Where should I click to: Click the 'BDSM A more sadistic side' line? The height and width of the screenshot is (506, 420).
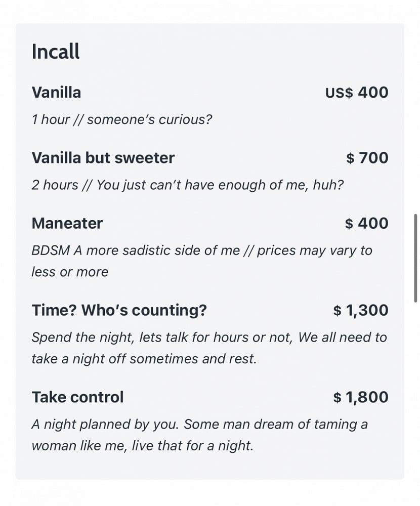202,251
